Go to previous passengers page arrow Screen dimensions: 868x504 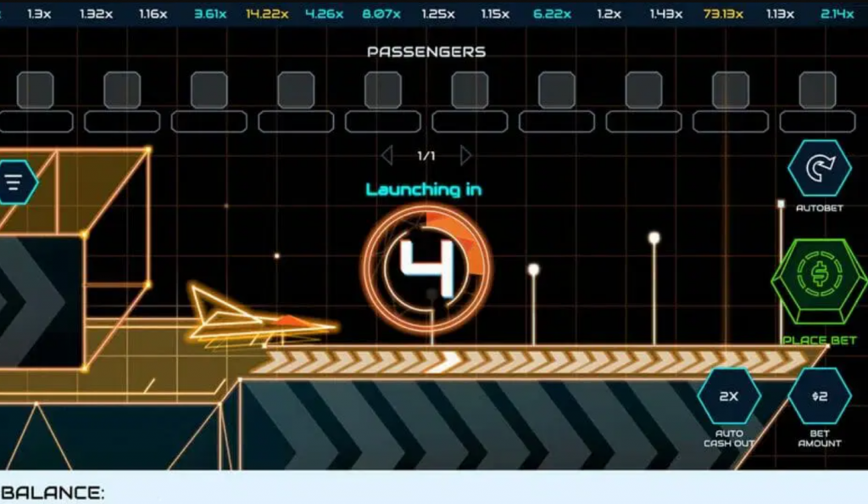[387, 155]
